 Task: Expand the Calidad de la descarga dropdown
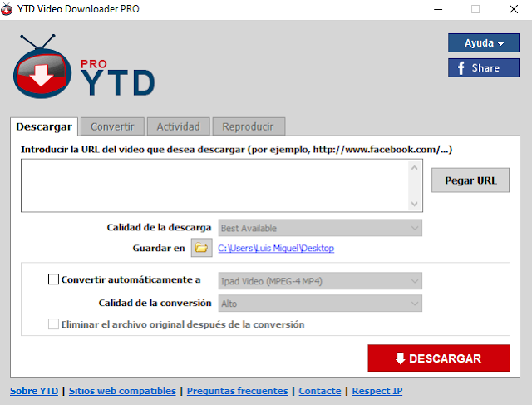[x=320, y=228]
